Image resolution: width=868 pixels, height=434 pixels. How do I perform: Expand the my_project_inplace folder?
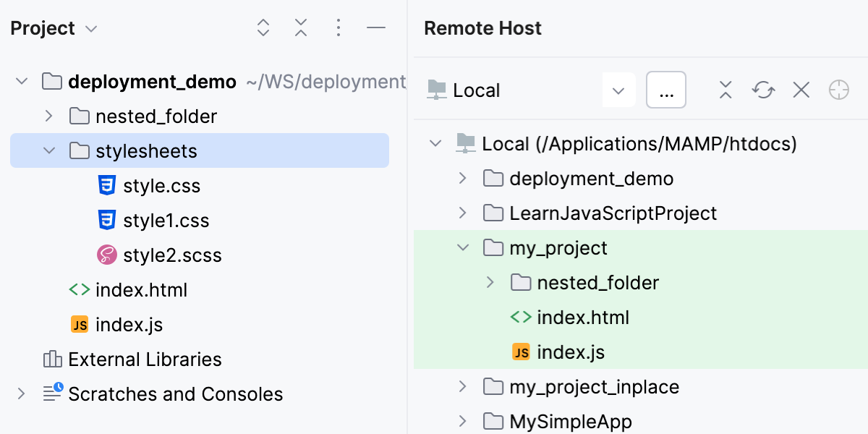(462, 386)
